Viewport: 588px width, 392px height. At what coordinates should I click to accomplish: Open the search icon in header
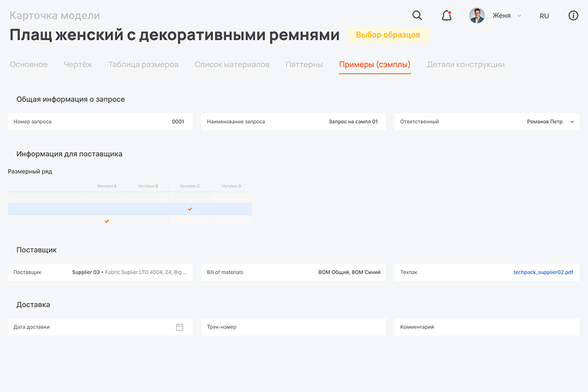[x=417, y=15]
